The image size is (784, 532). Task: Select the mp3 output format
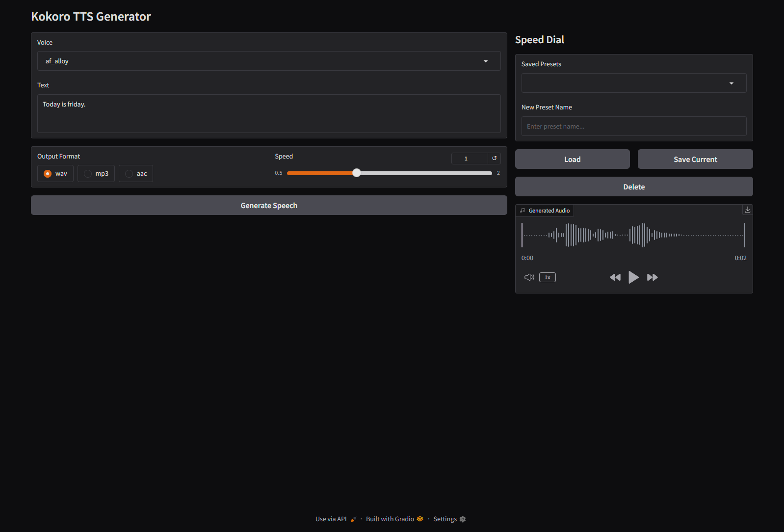pos(96,173)
